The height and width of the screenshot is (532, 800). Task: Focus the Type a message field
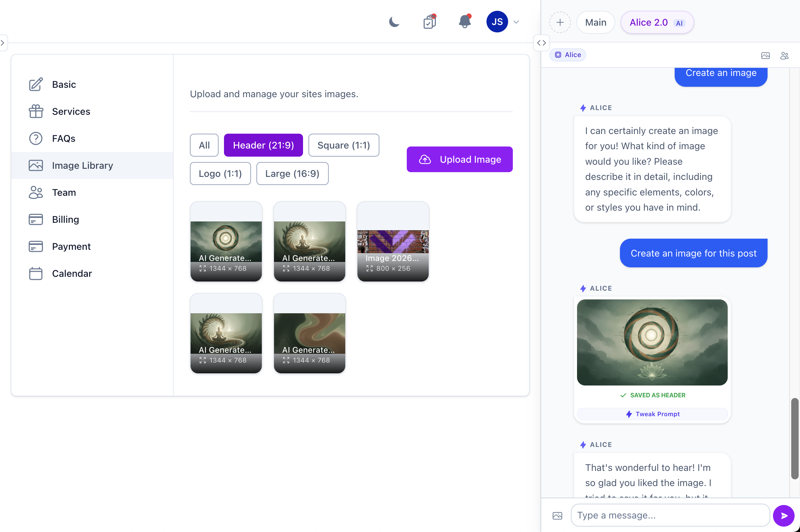pos(670,515)
